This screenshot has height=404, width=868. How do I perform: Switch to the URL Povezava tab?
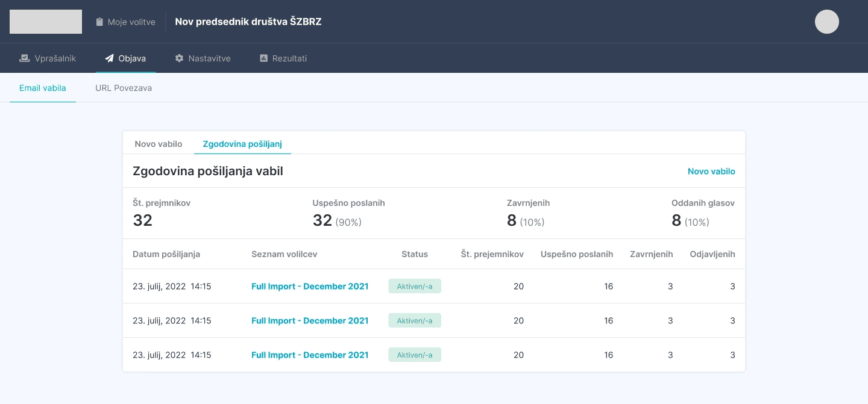click(x=124, y=88)
